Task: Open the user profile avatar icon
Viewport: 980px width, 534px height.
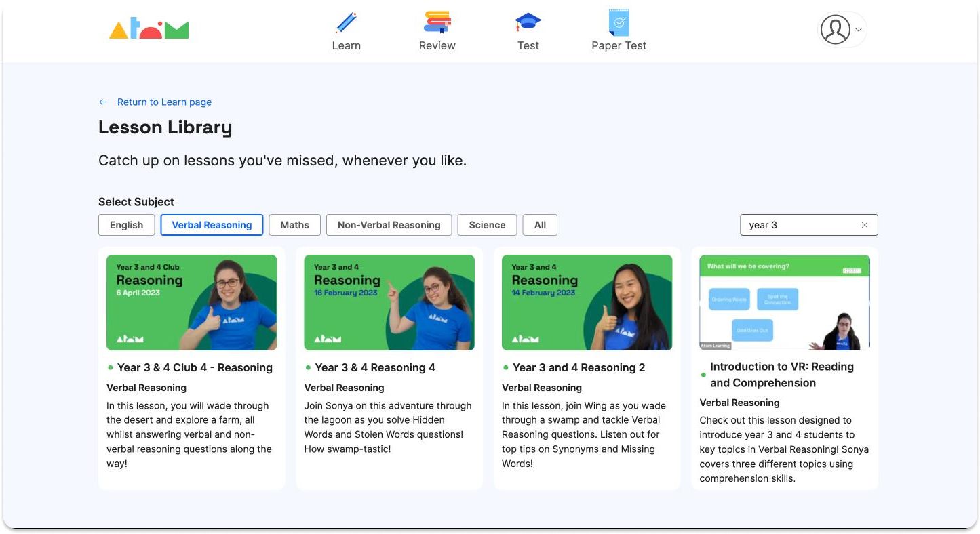Action: point(835,29)
